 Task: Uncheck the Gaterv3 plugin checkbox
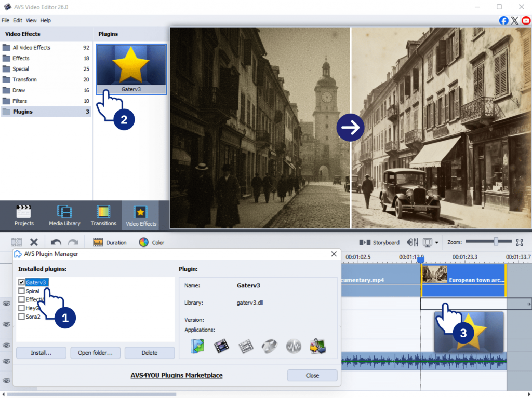[x=21, y=283]
